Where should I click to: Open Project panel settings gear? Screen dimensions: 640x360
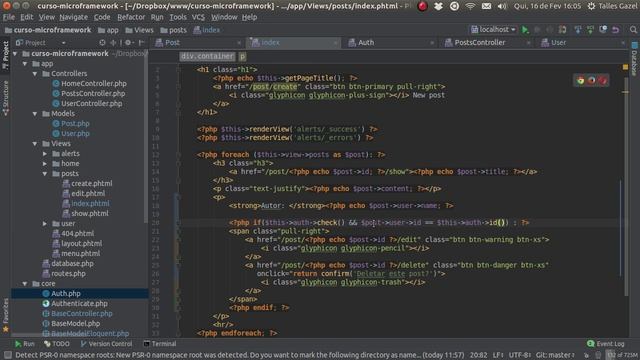128,42
